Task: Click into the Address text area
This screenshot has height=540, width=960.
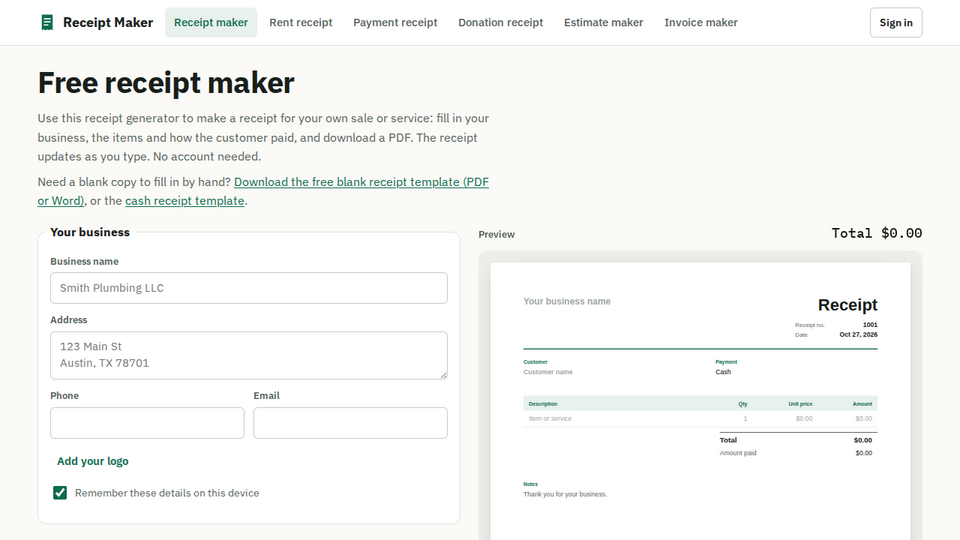Action: point(249,355)
